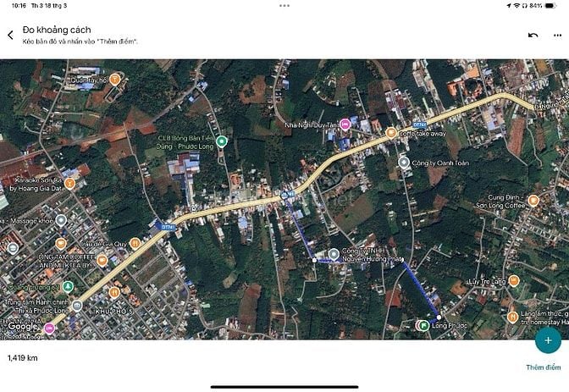Select the Cung Đình Sơn Long Coffee pin
The image size is (569, 392).
coord(533,201)
